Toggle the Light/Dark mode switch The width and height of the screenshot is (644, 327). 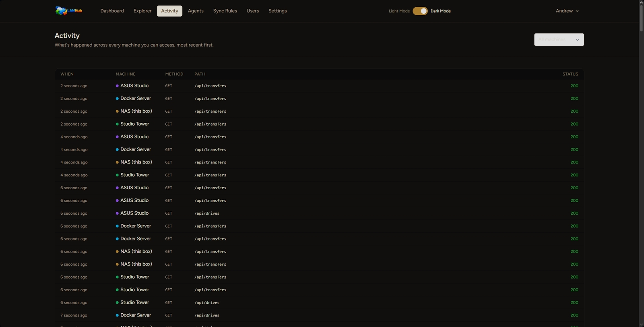(420, 11)
